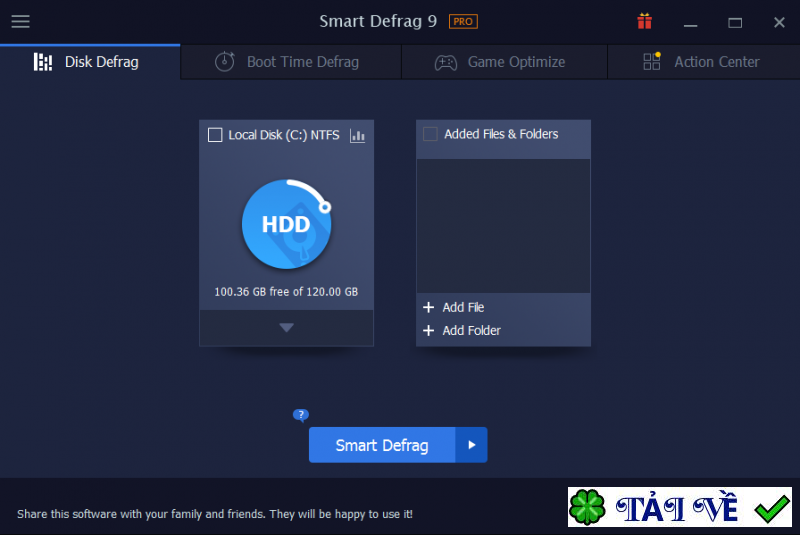
Task: Start the Smart Defrag button
Action: click(382, 445)
